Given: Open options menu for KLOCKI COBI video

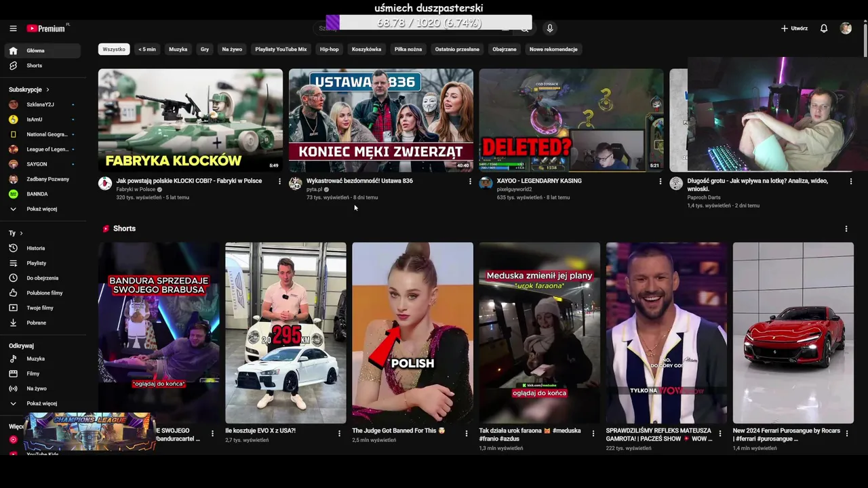Looking at the screenshot, I should [x=279, y=181].
